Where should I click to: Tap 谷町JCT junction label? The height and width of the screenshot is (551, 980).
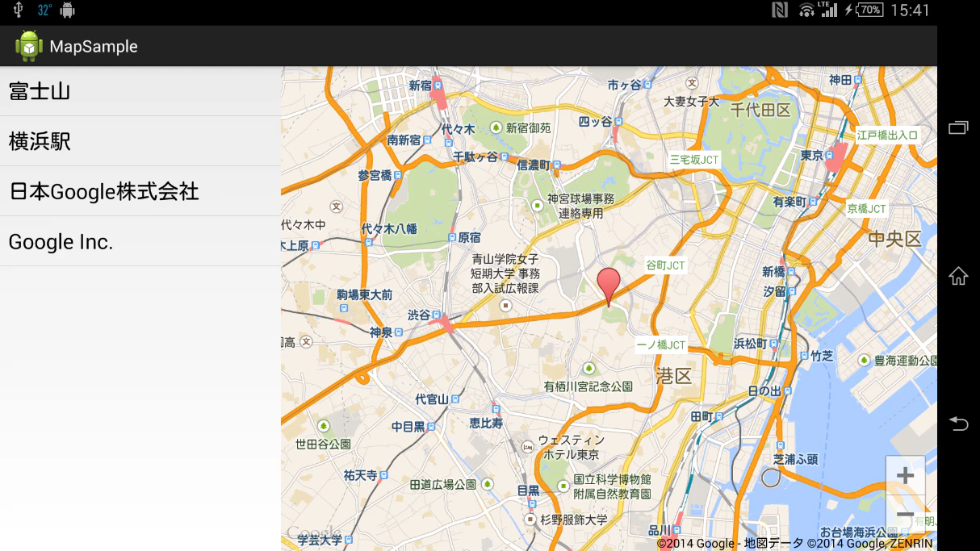click(x=665, y=265)
